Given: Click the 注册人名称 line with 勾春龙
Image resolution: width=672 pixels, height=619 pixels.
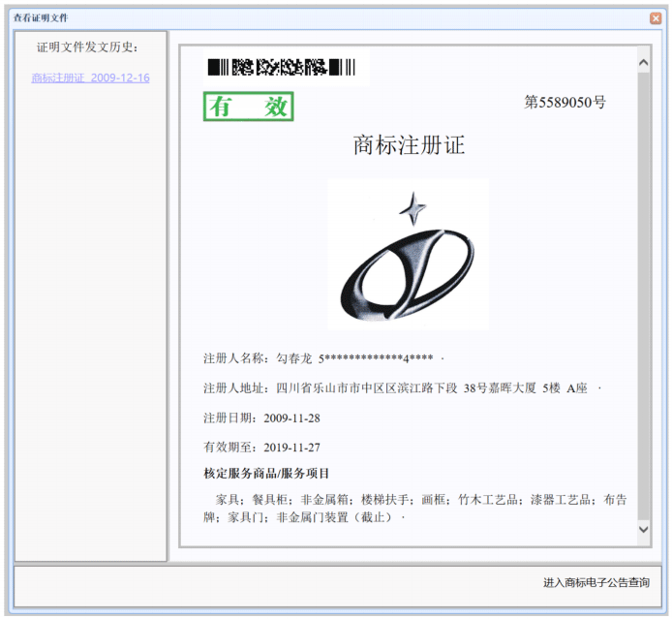Looking at the screenshot, I should [x=322, y=358].
